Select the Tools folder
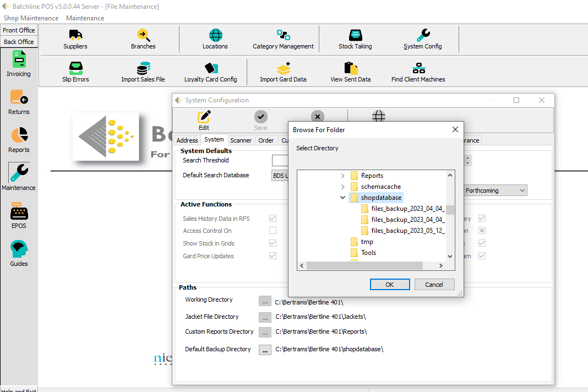Image resolution: width=588 pixels, height=392 pixels. [x=363, y=253]
